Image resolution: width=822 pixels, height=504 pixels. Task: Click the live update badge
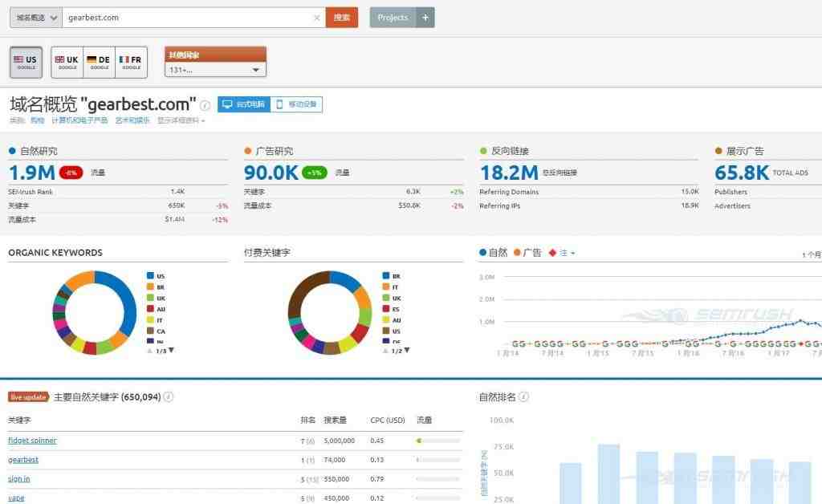pos(28,396)
